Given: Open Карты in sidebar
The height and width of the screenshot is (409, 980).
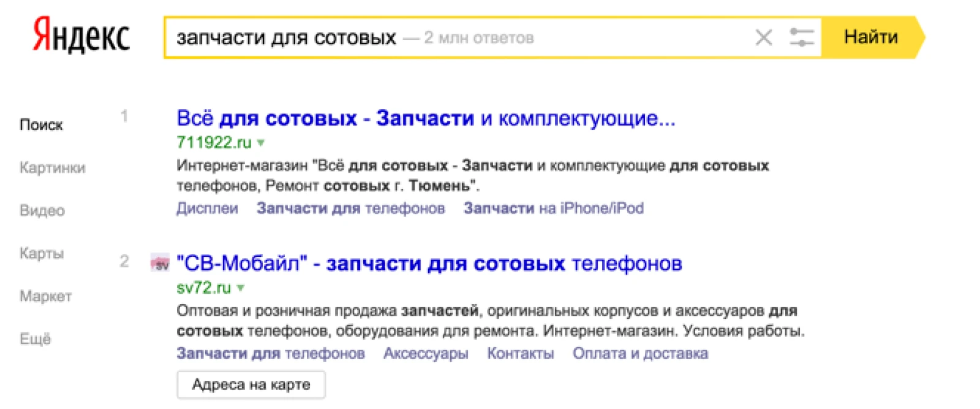Looking at the screenshot, I should (42, 253).
